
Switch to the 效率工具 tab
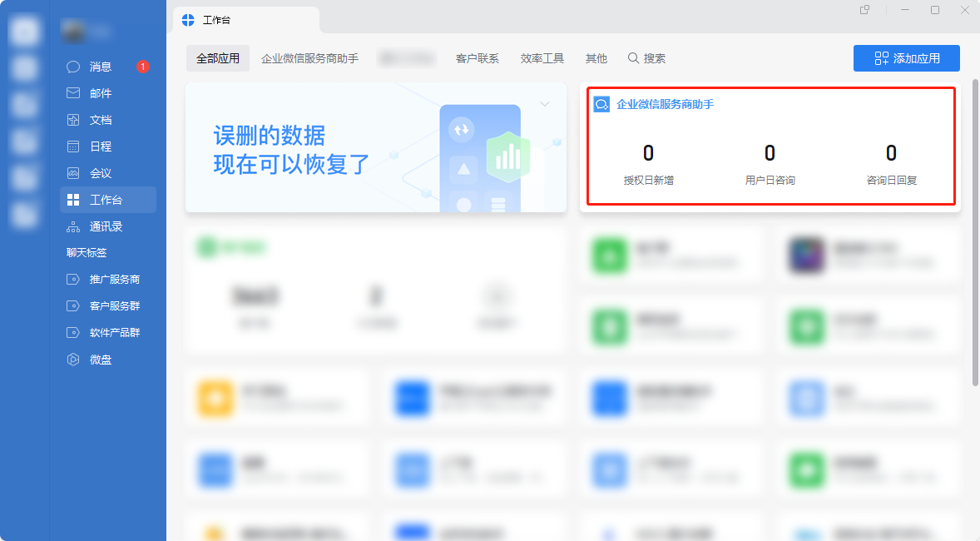pyautogui.click(x=542, y=58)
